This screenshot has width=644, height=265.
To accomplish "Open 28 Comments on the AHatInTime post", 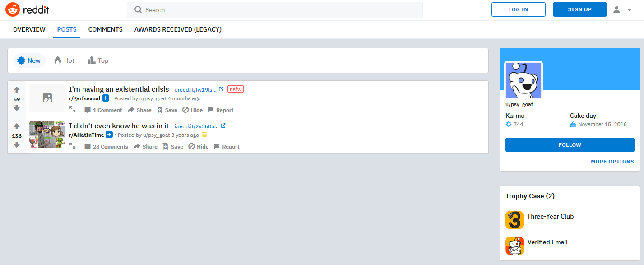I will point(106,147).
